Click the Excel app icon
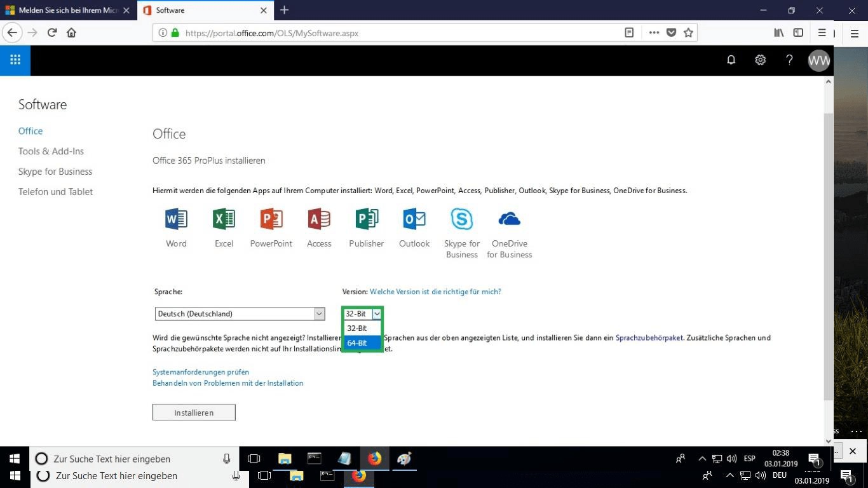The image size is (868, 488). tap(224, 219)
